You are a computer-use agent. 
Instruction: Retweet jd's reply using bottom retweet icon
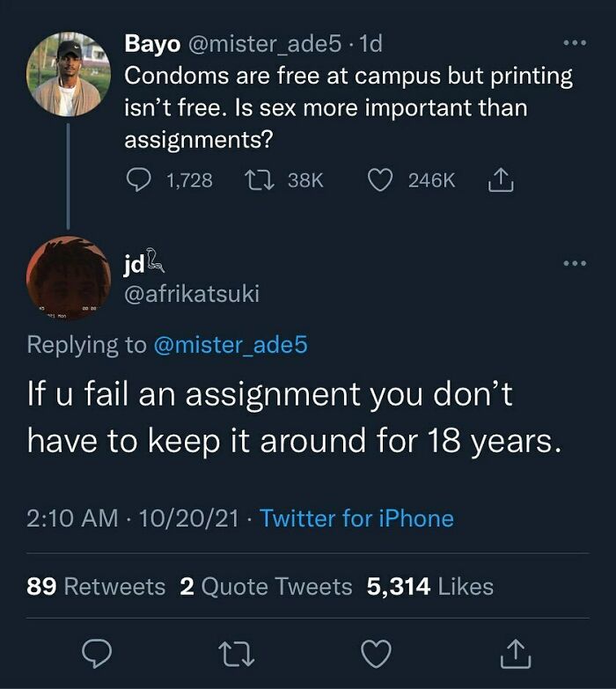(236, 652)
